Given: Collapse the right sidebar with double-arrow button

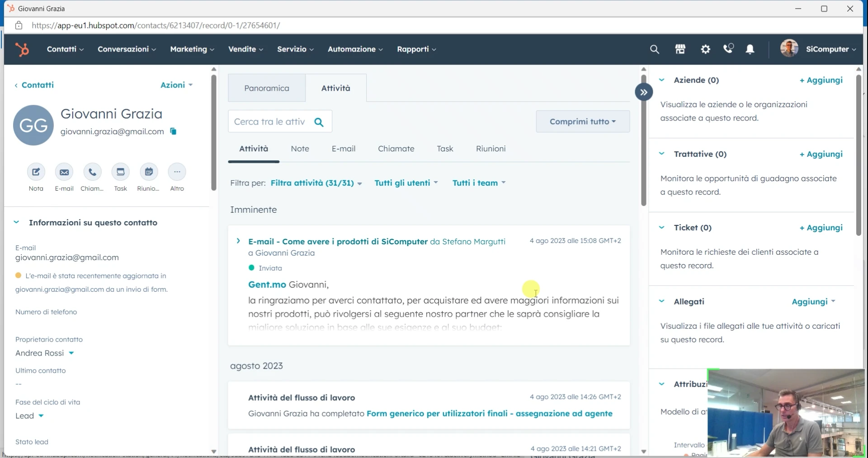Looking at the screenshot, I should (643, 92).
